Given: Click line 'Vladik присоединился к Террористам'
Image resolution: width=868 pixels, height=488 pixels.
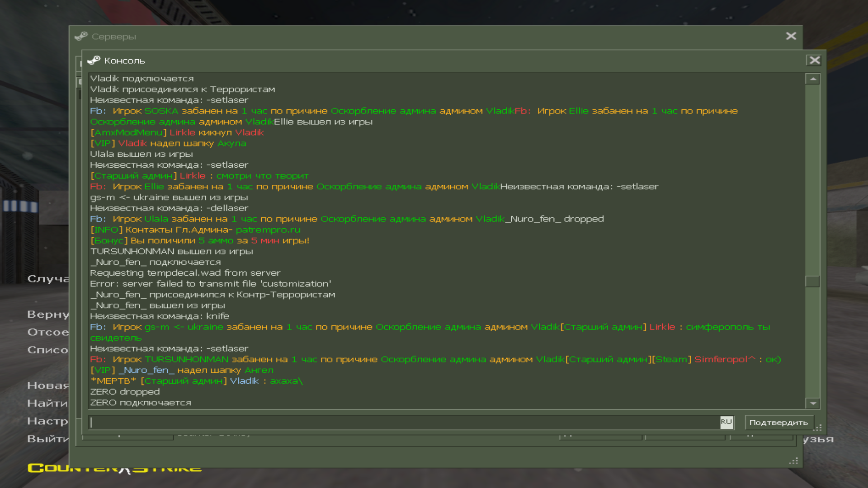Looking at the screenshot, I should 182,89.
